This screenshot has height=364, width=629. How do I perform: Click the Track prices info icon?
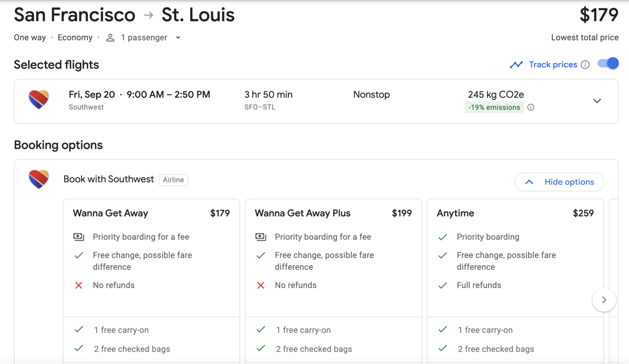point(585,65)
